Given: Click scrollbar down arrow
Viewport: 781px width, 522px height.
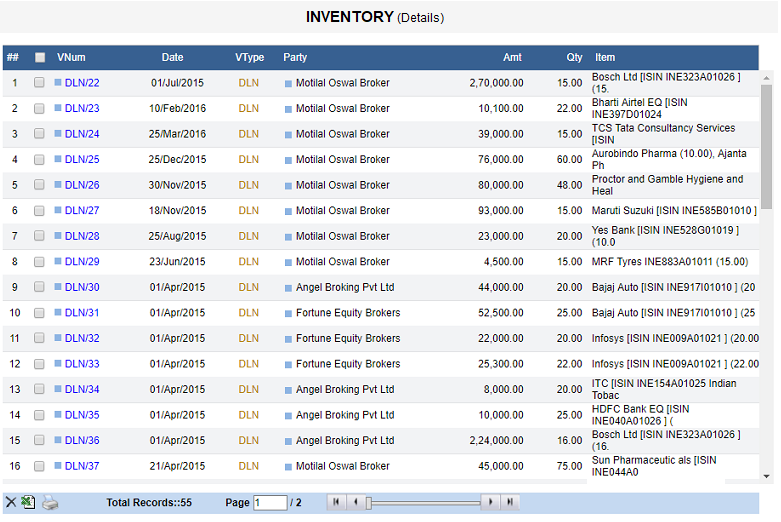Looking at the screenshot, I should tap(766, 476).
